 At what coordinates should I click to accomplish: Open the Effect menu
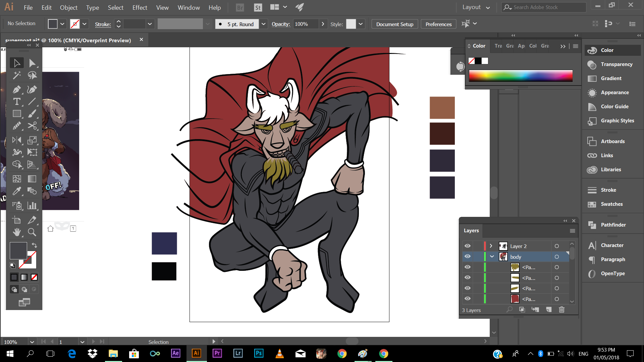tap(140, 7)
